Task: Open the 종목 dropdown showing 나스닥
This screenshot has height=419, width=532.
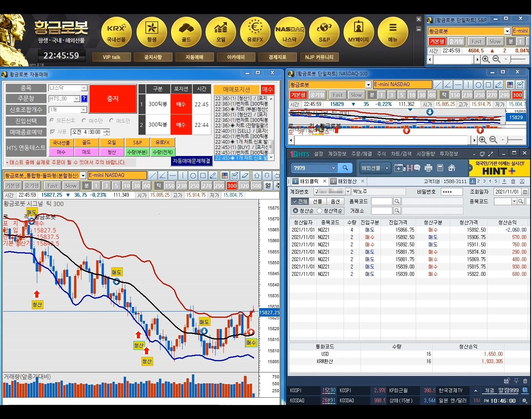Action: (x=84, y=88)
